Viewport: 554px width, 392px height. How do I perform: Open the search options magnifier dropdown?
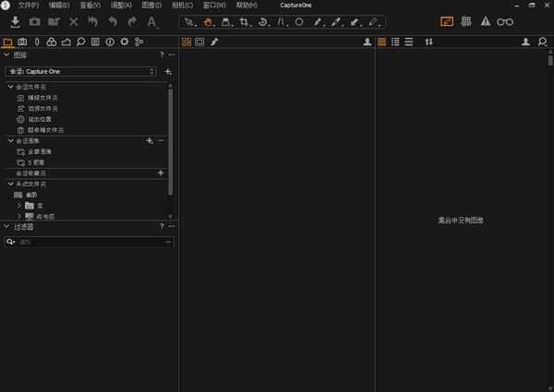pyautogui.click(x=10, y=242)
